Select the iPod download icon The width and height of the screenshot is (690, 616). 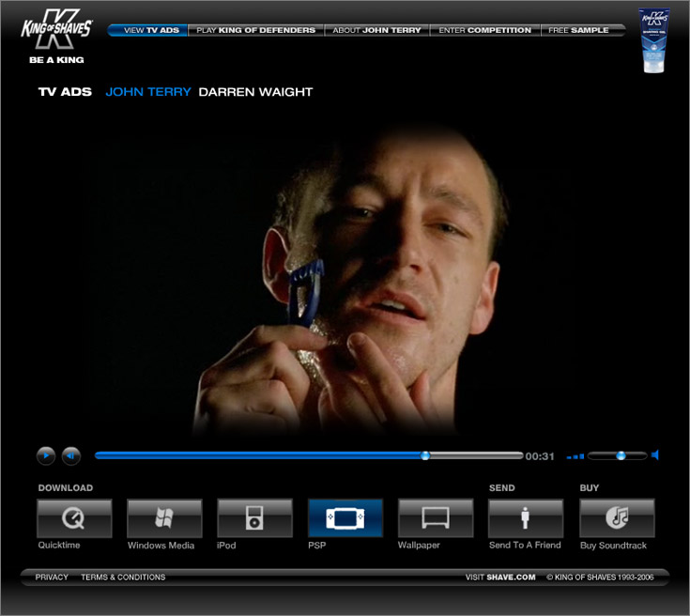coord(254,517)
